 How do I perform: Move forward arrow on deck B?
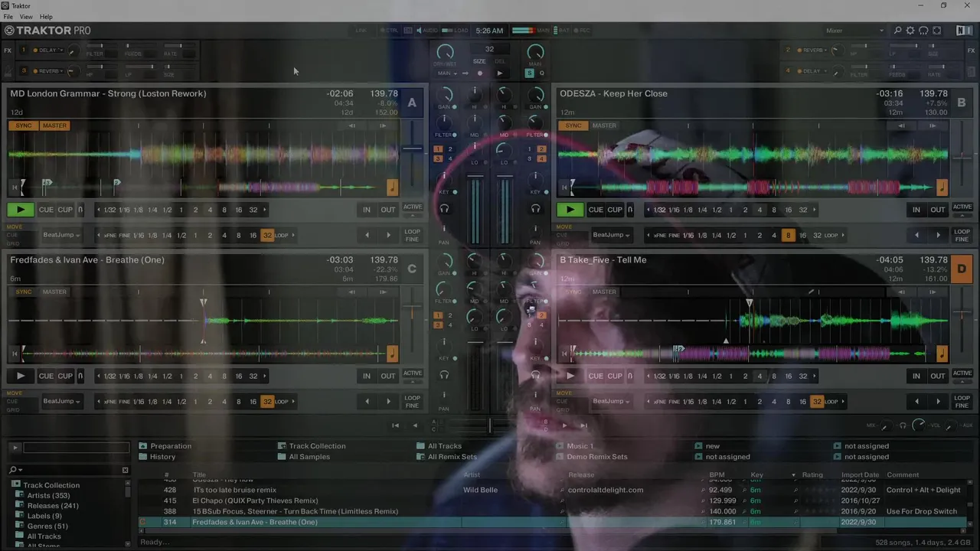point(938,235)
